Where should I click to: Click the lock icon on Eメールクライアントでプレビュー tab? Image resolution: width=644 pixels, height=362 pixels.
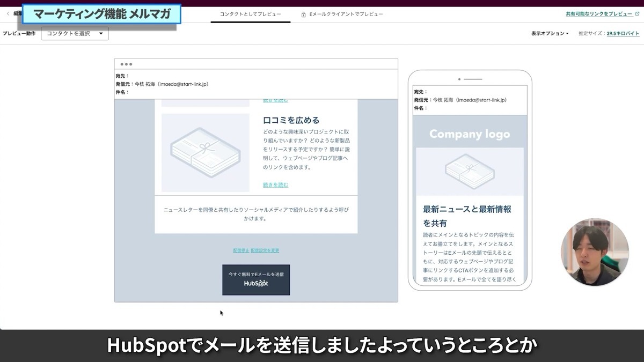coord(303,14)
